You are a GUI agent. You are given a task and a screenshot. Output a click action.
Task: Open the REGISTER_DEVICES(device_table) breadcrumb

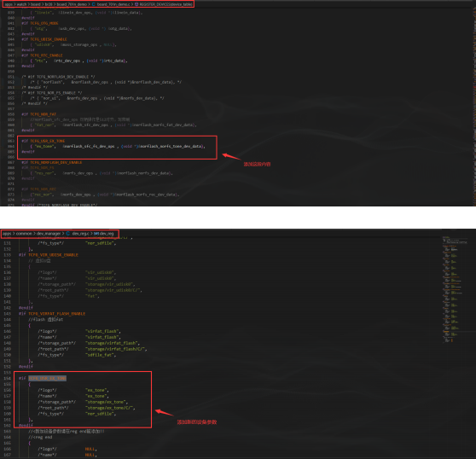165,4
